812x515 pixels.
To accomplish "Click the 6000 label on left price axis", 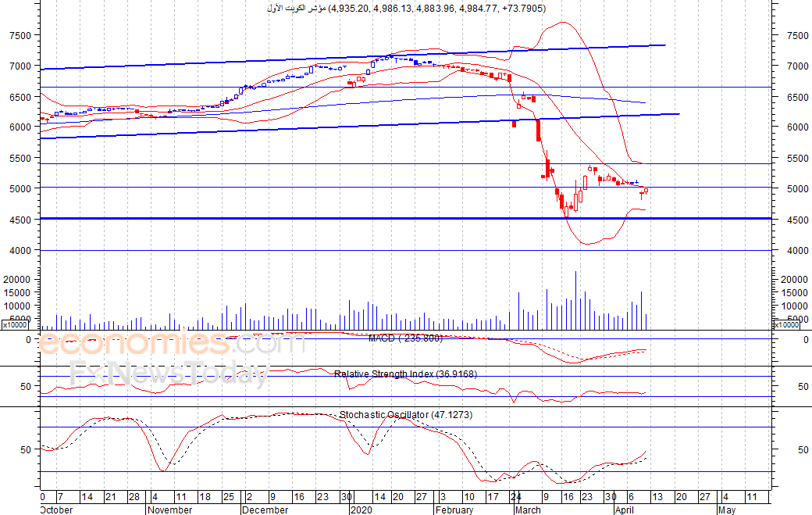I will pyautogui.click(x=21, y=127).
